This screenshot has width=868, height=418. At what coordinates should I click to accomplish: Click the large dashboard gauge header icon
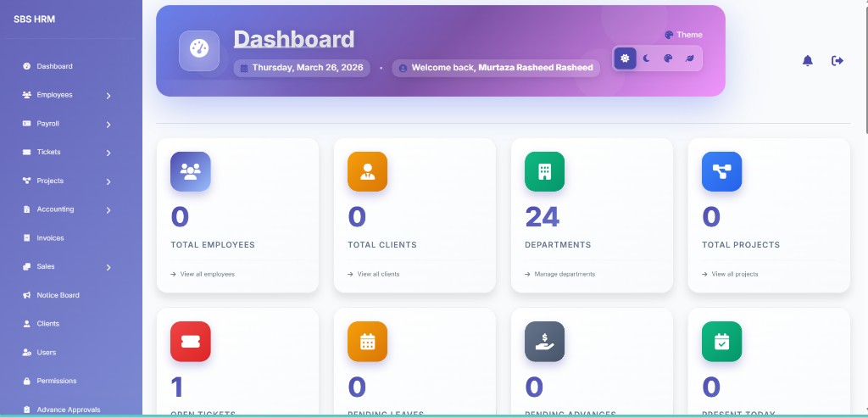(x=199, y=51)
